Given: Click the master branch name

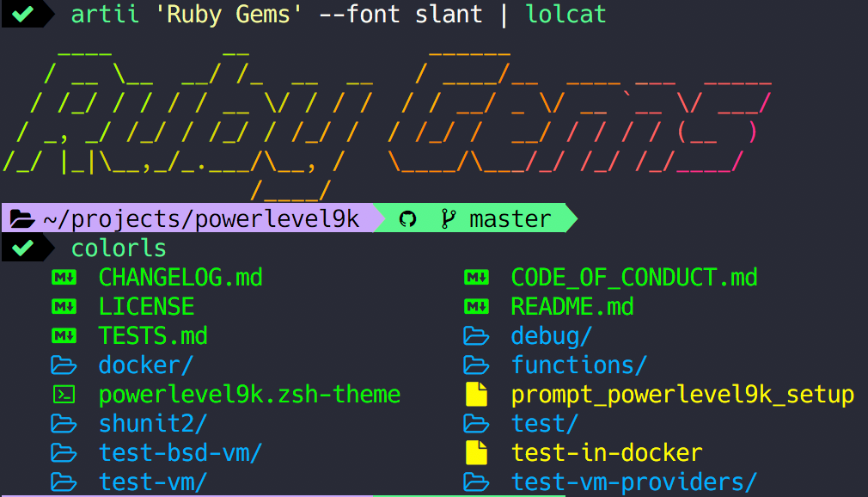Looking at the screenshot, I should point(510,219).
